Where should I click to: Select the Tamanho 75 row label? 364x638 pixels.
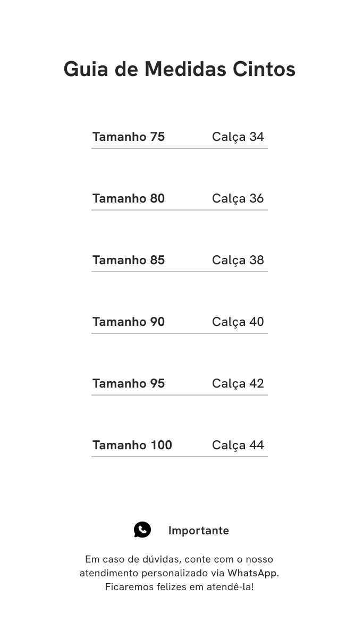pos(129,137)
